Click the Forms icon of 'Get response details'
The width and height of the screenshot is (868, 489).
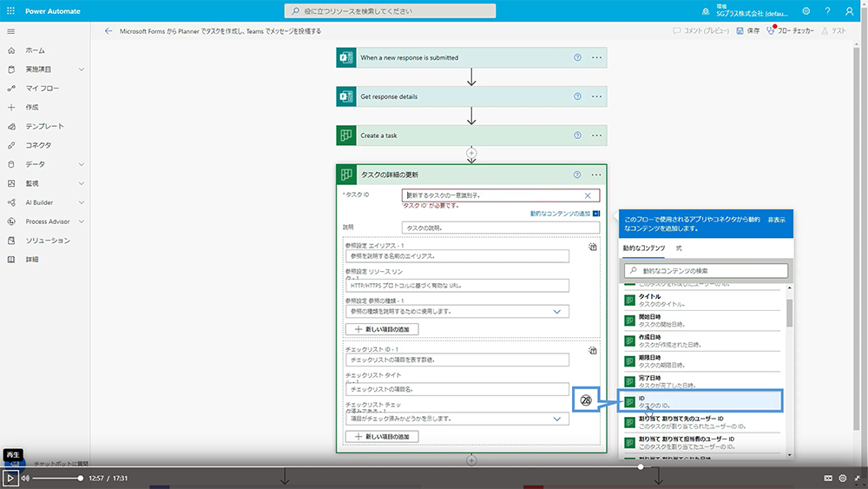[346, 96]
